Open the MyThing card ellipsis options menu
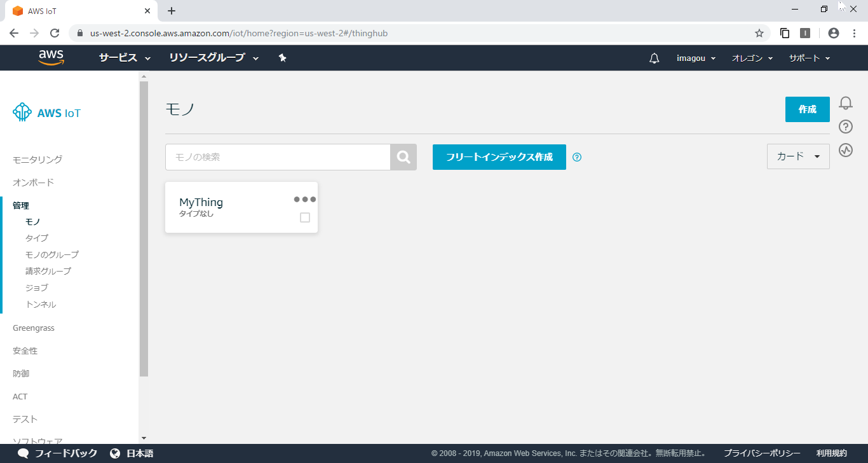 point(304,198)
